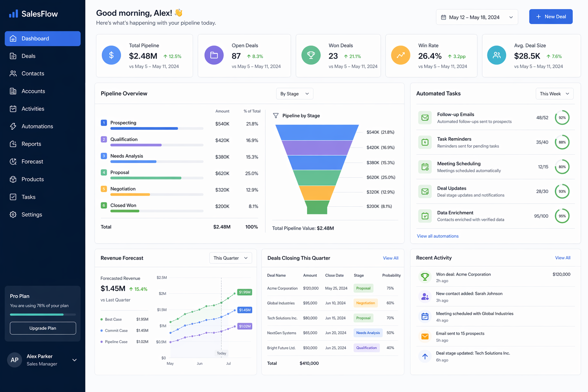Image resolution: width=588 pixels, height=392 pixels.
Task: Click the Avg. Deal Size people icon
Action: click(497, 55)
